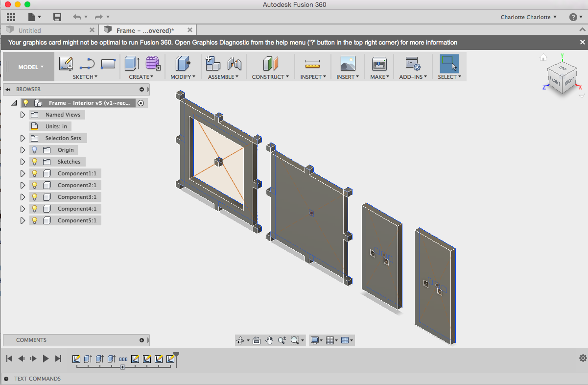Select the Press Pull modify tool
The image size is (588, 385).
(x=183, y=63)
